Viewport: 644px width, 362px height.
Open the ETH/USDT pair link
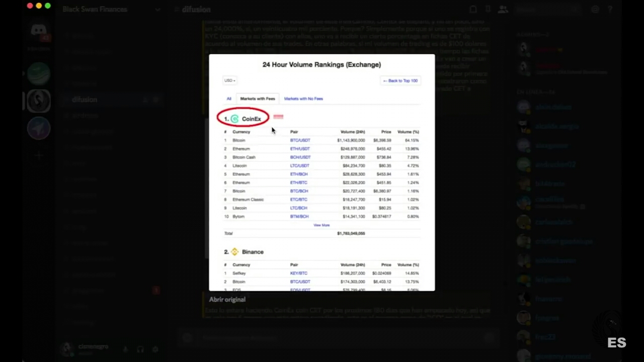coord(300,149)
